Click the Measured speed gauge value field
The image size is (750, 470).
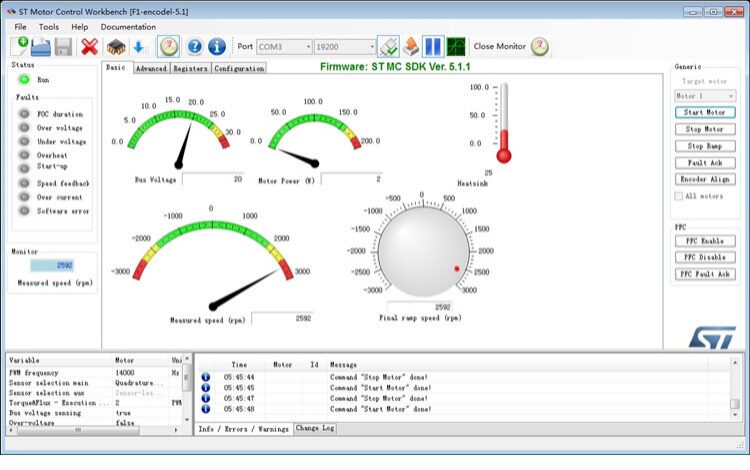(x=282, y=318)
